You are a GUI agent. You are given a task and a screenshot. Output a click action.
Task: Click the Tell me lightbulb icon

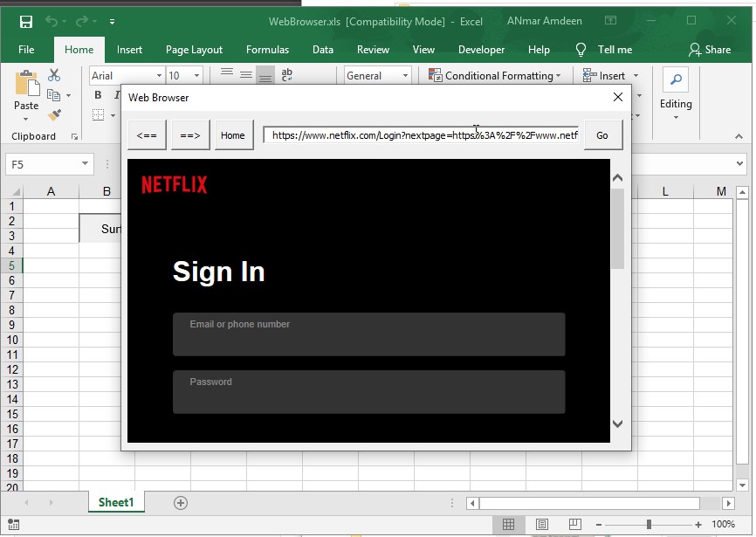(581, 50)
